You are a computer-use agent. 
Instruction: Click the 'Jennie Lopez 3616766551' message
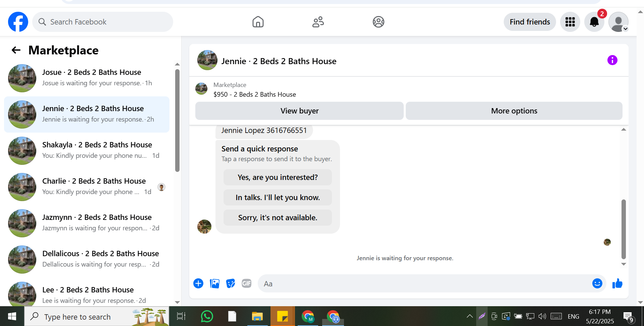tap(264, 131)
